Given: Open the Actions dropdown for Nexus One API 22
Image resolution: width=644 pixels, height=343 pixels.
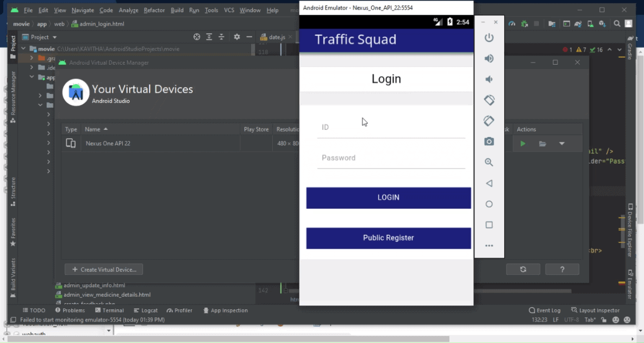Looking at the screenshot, I should 562,144.
